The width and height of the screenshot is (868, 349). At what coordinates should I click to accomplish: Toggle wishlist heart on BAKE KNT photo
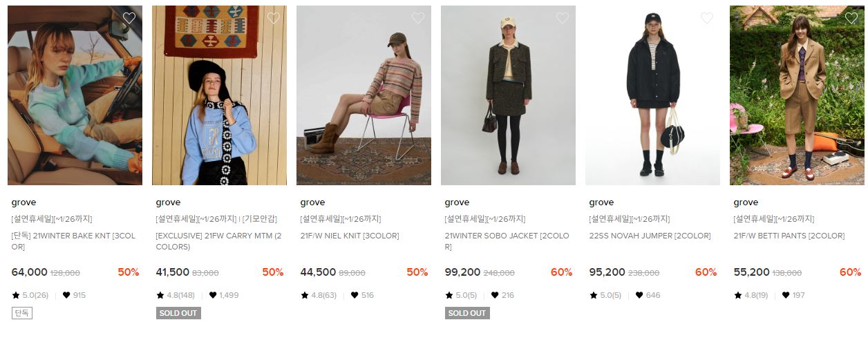tap(129, 18)
